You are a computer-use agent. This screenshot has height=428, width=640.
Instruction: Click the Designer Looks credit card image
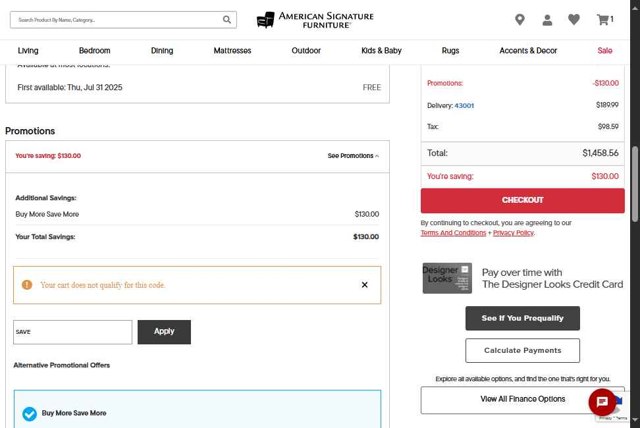[x=447, y=278]
